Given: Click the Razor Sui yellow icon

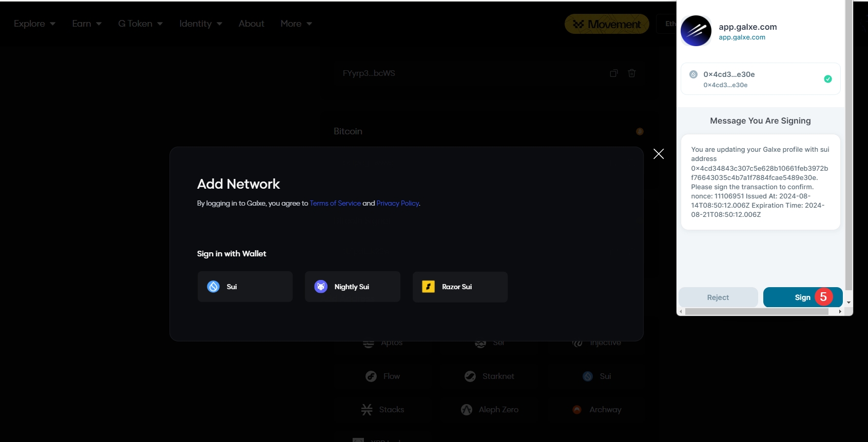Looking at the screenshot, I should (428, 287).
